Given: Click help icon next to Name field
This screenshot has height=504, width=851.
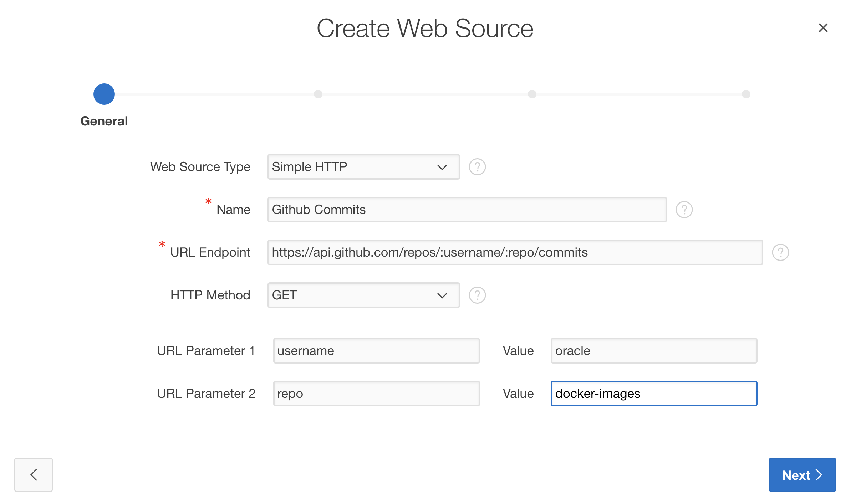Looking at the screenshot, I should point(684,210).
